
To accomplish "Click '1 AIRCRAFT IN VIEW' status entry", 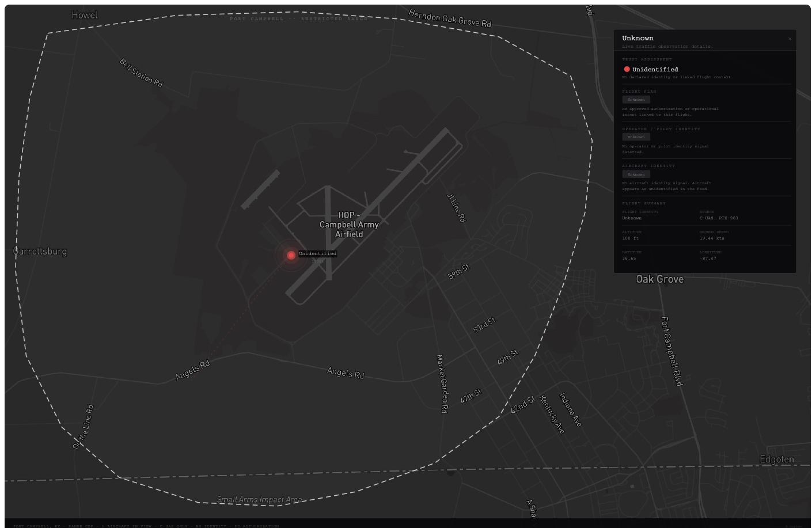I will coord(127,526).
